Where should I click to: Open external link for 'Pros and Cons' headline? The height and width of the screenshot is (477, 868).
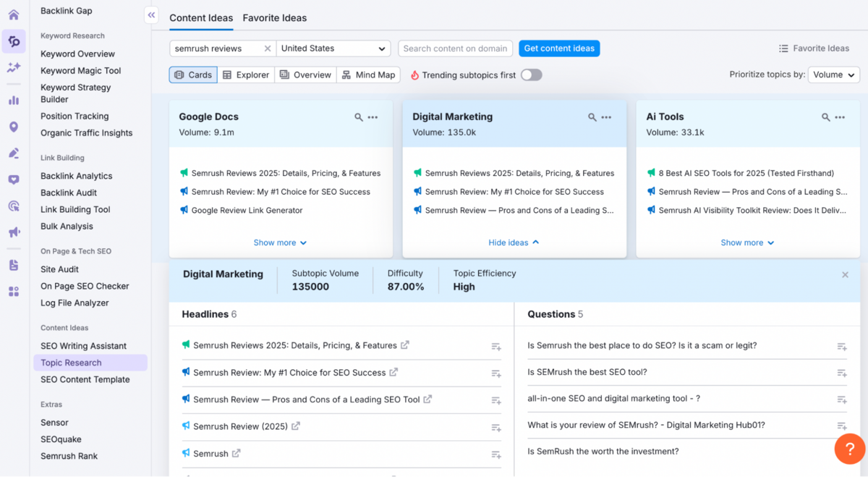427,399
